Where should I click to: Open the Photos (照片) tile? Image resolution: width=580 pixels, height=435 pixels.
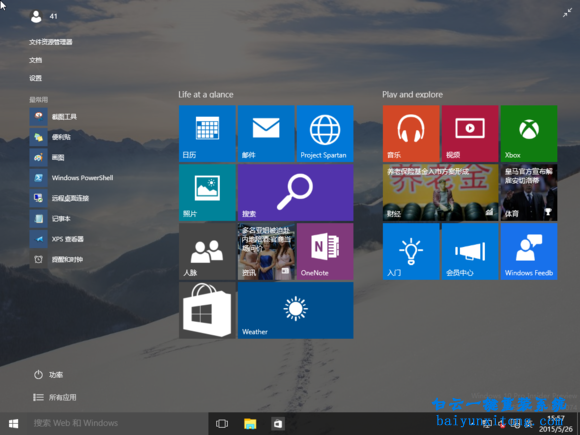tap(207, 192)
